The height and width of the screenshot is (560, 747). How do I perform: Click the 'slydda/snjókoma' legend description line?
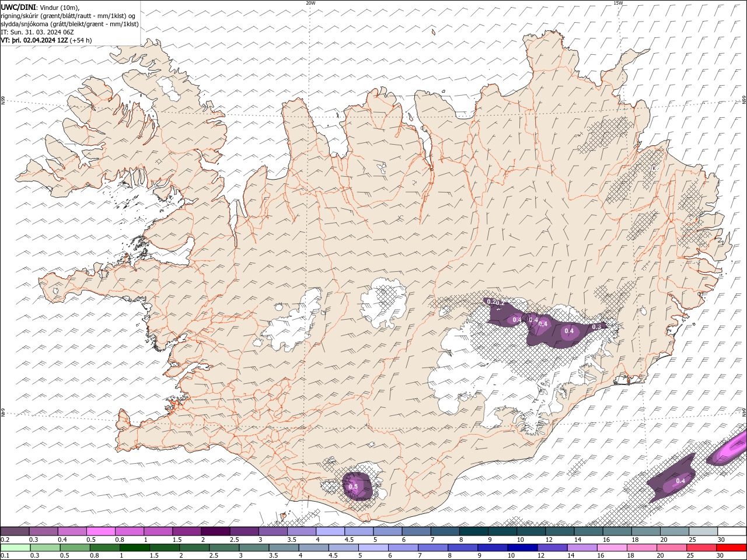pyautogui.click(x=70, y=24)
